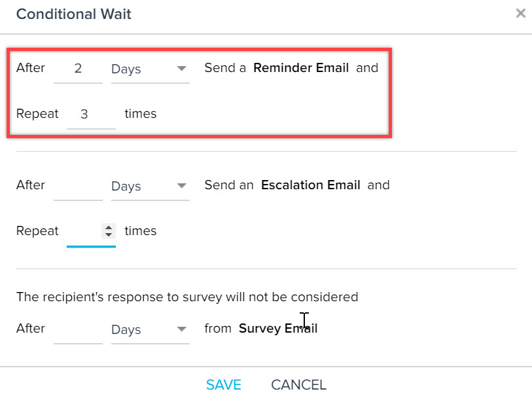Cancel the conditional wait changes
Image resolution: width=532 pixels, height=404 pixels.
tap(298, 384)
